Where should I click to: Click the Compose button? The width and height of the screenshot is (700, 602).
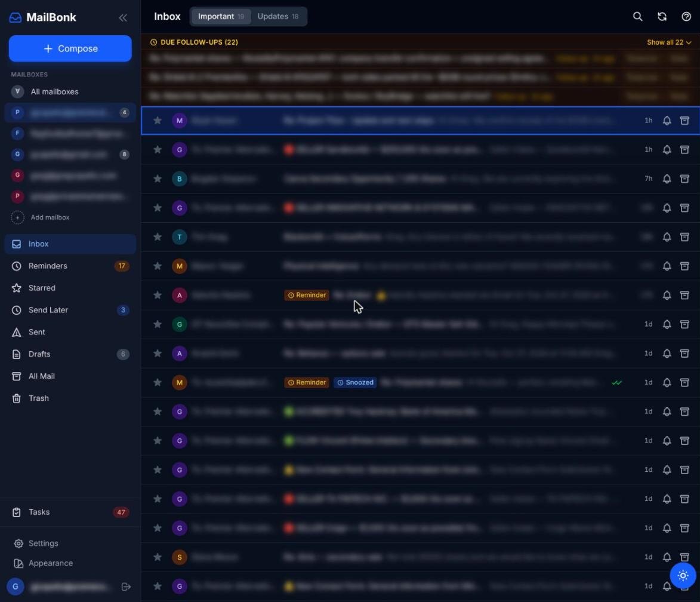(70, 48)
